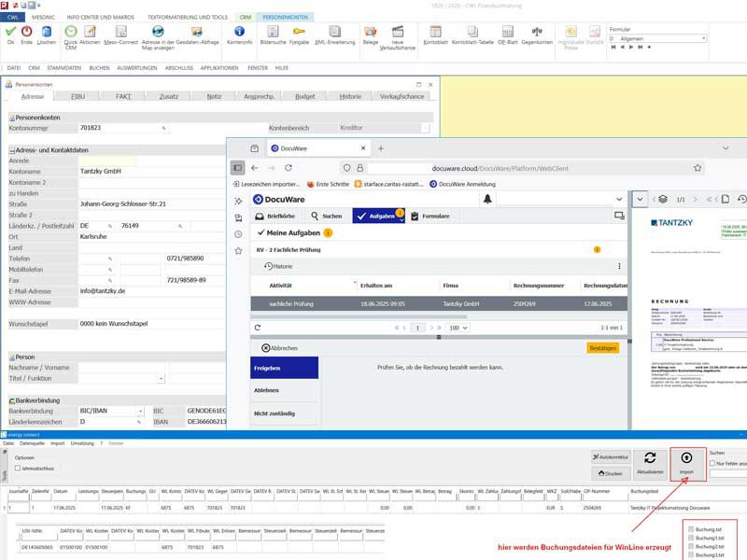Image resolution: width=747 pixels, height=560 pixels.
Task: Open the STAMMDATEN menu
Action: (63, 68)
